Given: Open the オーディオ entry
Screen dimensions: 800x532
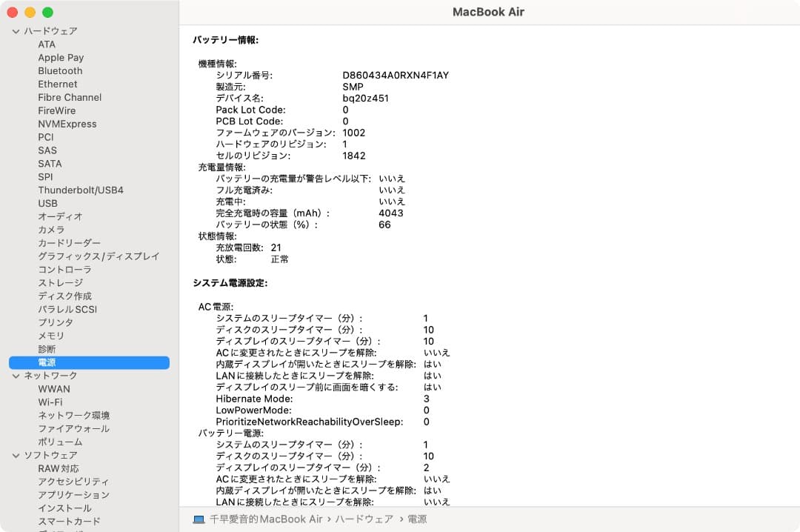Looking at the screenshot, I should (60, 216).
